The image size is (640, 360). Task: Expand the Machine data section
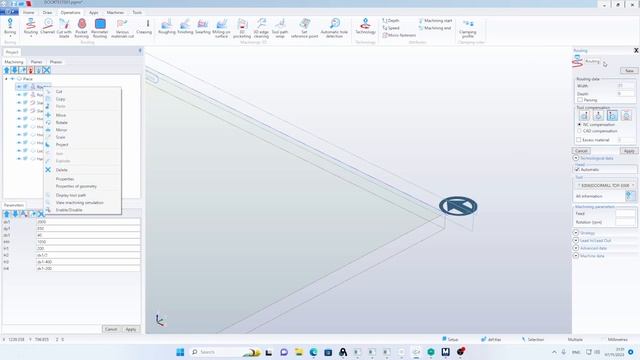pyautogui.click(x=576, y=256)
